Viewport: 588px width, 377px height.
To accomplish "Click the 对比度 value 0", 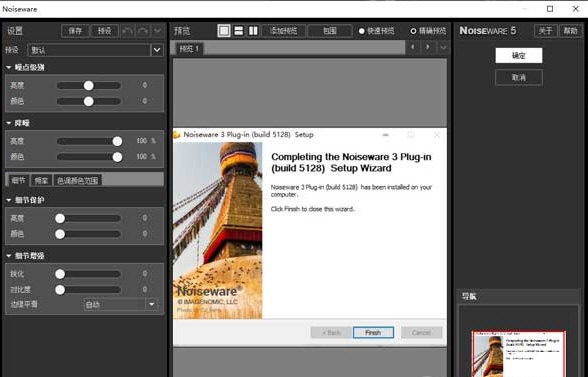I will click(145, 289).
